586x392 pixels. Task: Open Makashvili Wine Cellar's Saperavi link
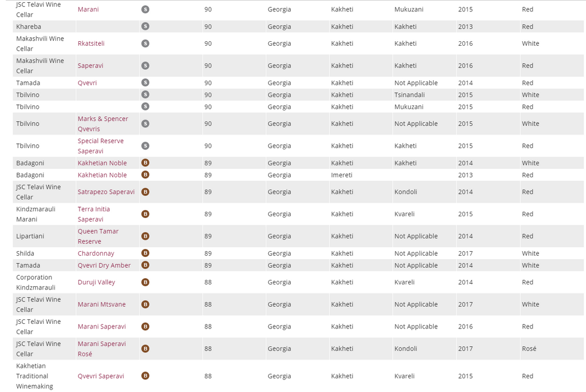coord(90,66)
